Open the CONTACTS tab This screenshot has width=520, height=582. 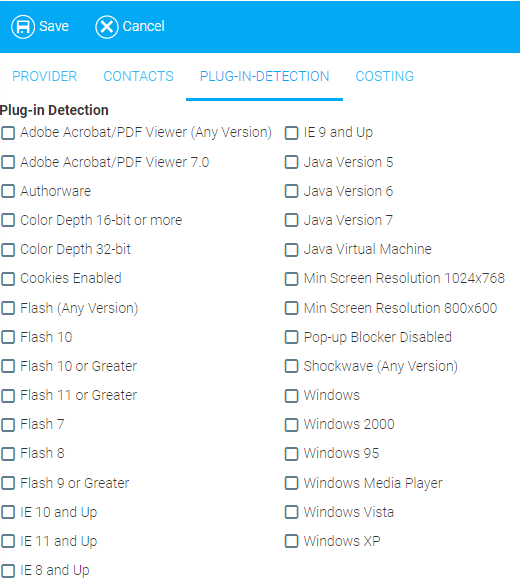(138, 76)
